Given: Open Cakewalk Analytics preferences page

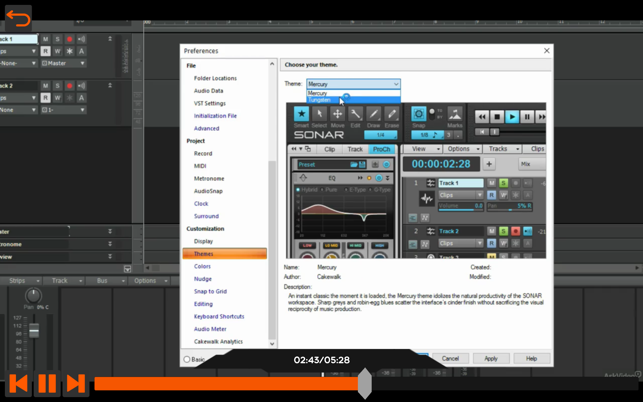Looking at the screenshot, I should pos(218,341).
